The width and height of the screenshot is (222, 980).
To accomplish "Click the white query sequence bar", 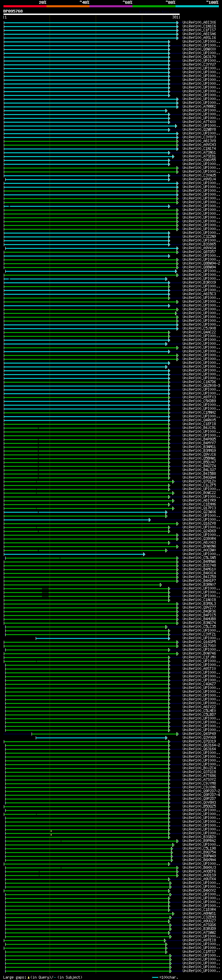I will (92, 15).
